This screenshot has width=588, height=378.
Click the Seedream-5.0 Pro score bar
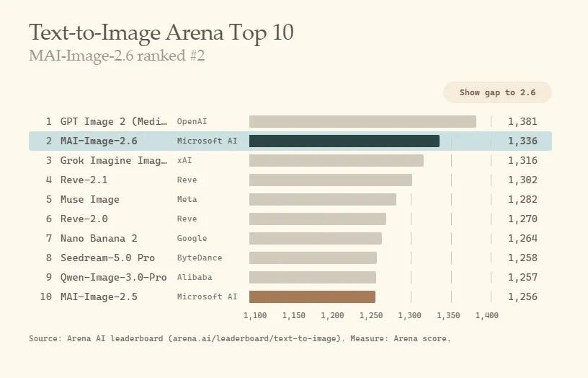(313, 258)
